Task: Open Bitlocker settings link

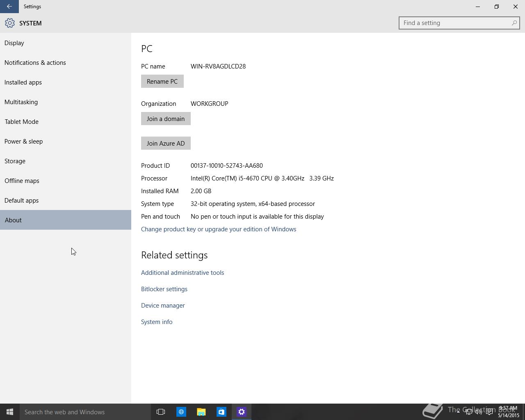Action: [x=164, y=289]
